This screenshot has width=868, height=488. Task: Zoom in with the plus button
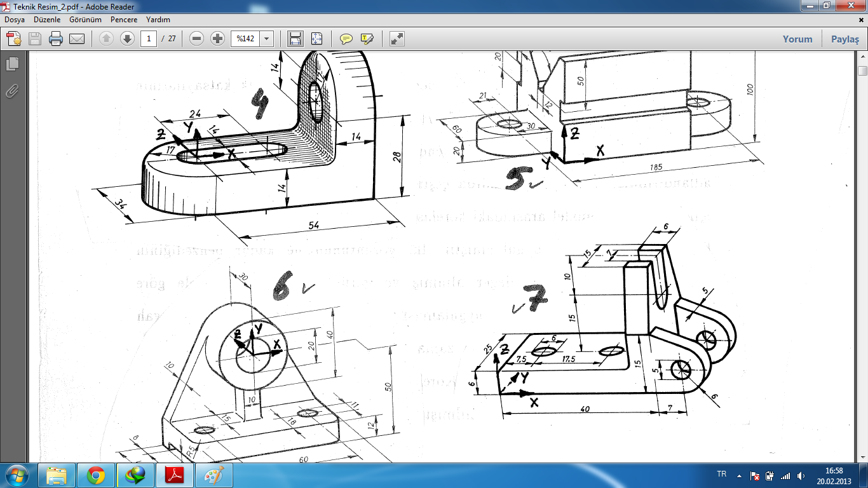(218, 39)
